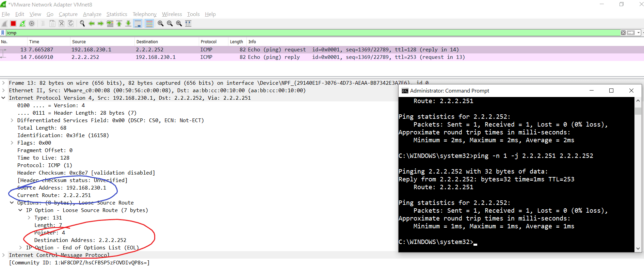The height and width of the screenshot is (277, 644).
Task: Sort by the Source column header
Action: [x=102, y=42]
